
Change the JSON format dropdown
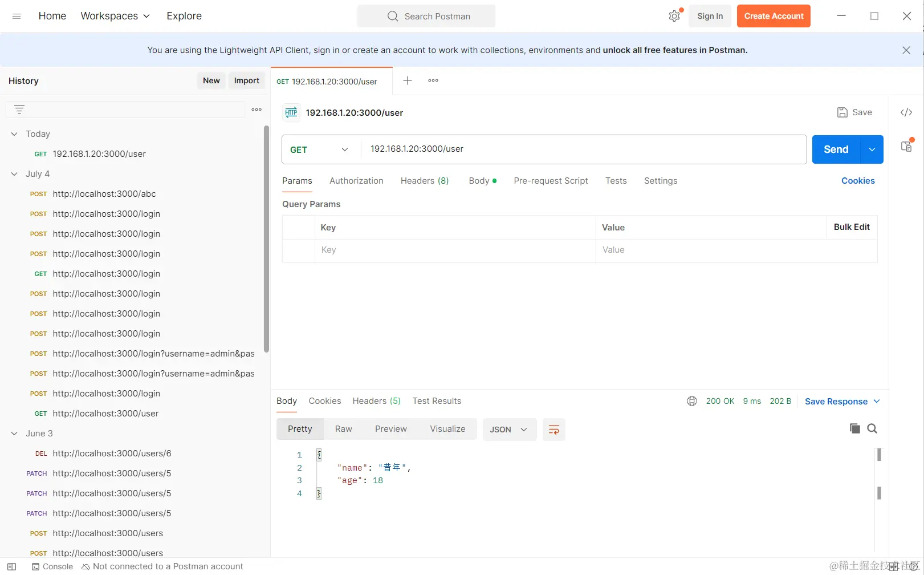click(509, 430)
